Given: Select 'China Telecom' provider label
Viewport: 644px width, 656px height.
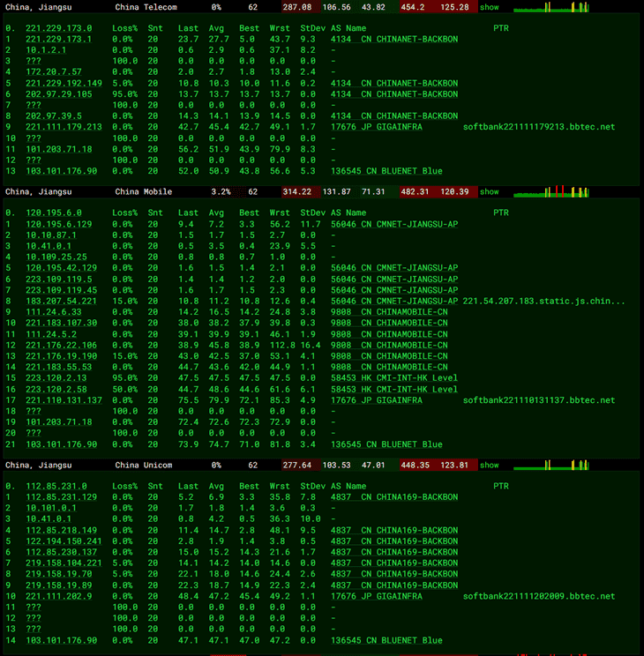Looking at the screenshot, I should [x=146, y=7].
